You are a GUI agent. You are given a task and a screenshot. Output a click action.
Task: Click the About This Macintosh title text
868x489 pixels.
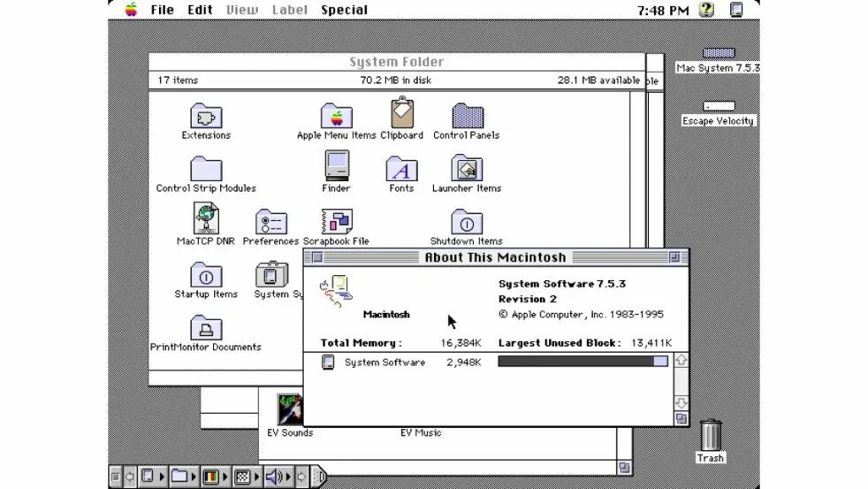coord(495,257)
